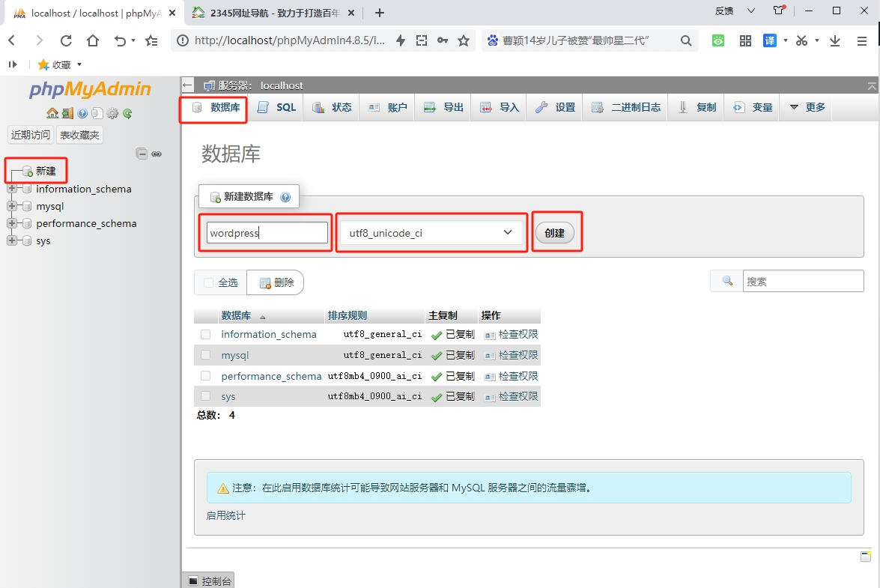This screenshot has height=588, width=880.
Task: Click the green reload navigation icon
Action: tap(127, 113)
